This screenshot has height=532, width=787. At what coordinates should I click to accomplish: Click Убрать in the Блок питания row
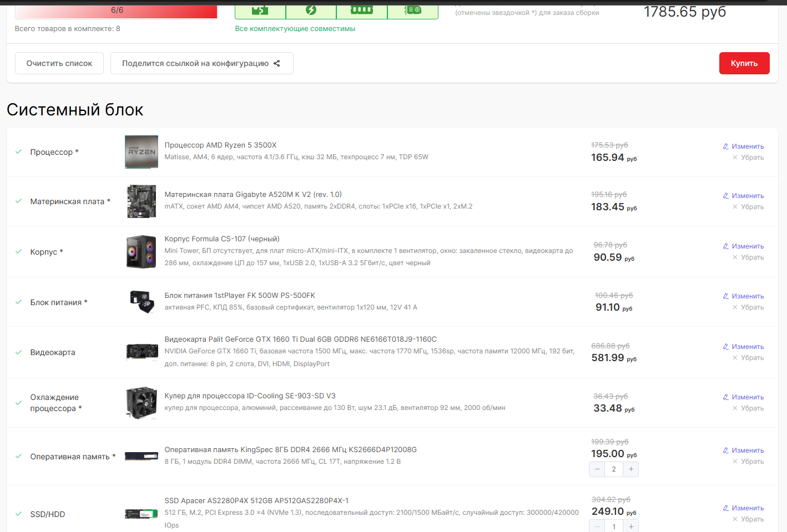click(748, 307)
